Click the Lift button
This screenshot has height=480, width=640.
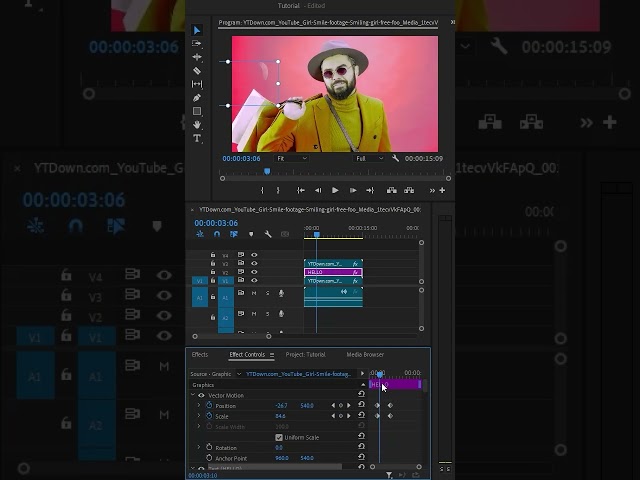391,190
